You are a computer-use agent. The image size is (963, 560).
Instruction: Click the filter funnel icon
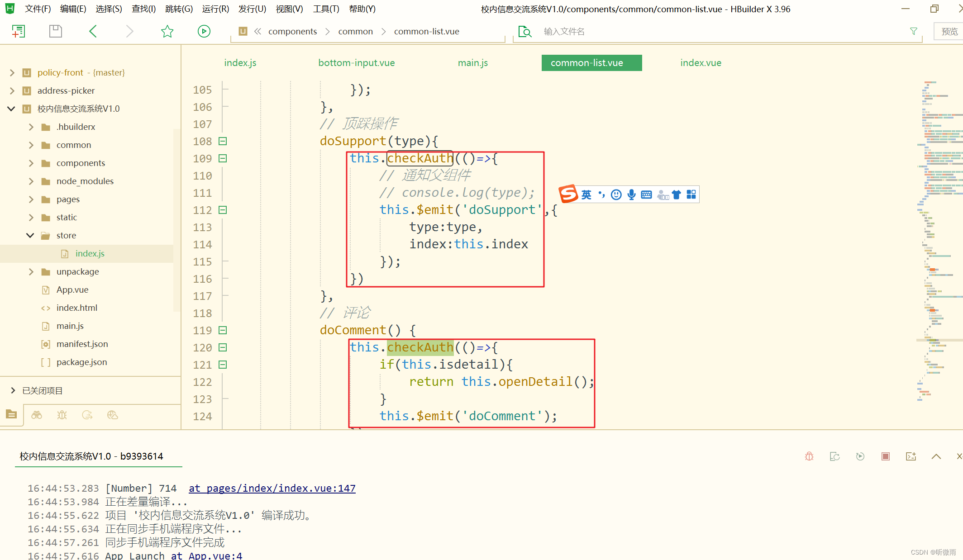[913, 31]
